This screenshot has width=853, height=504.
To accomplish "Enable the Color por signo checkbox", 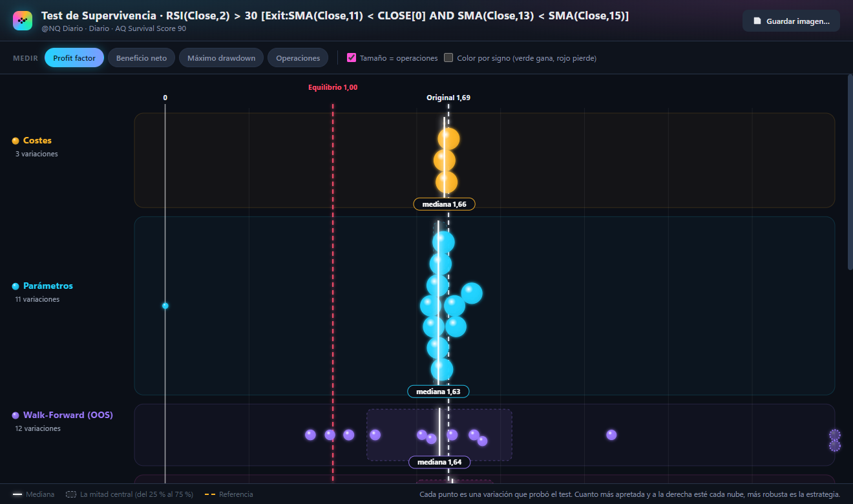I will coord(448,58).
